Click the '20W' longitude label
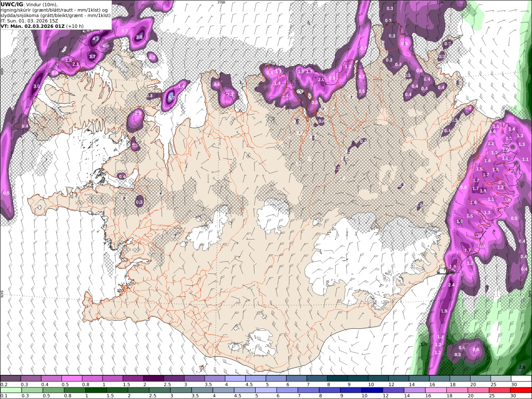532x399 pixels. click(x=221, y=2)
